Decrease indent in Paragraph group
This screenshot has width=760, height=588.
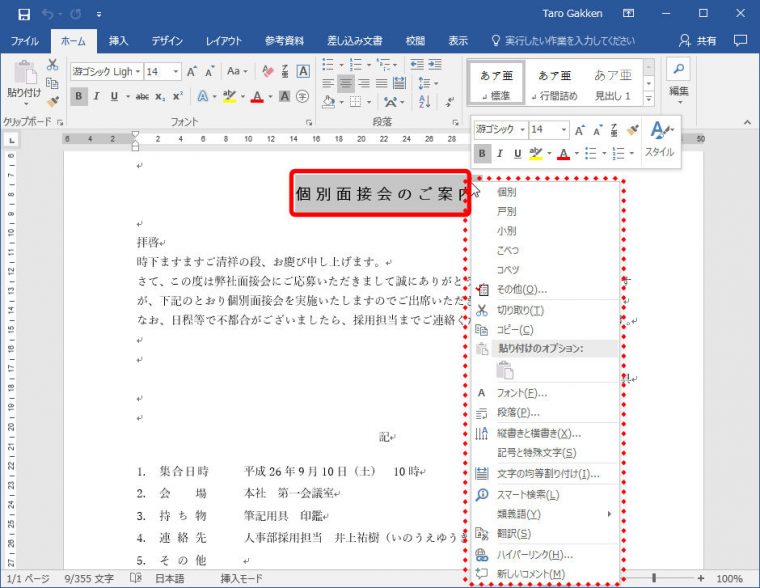click(x=417, y=64)
